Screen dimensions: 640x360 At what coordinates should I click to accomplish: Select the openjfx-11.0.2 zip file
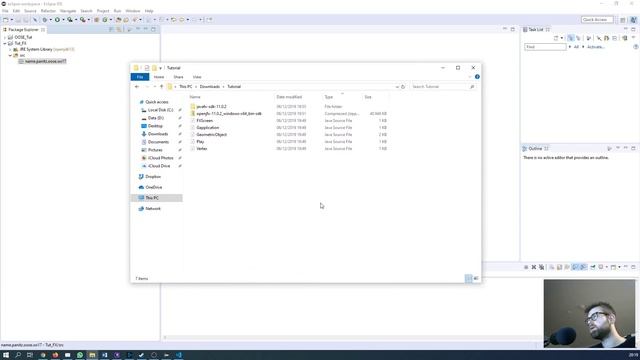click(x=229, y=113)
